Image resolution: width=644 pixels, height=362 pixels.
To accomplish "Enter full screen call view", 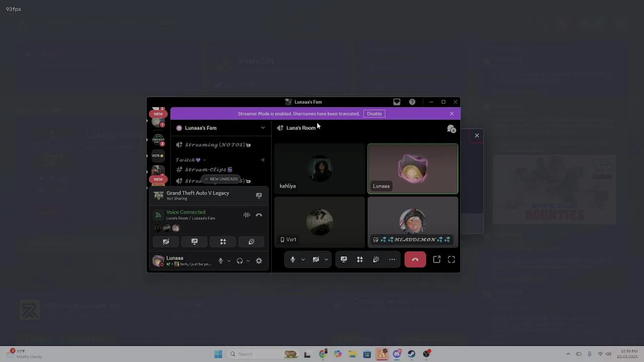I will tap(451, 259).
